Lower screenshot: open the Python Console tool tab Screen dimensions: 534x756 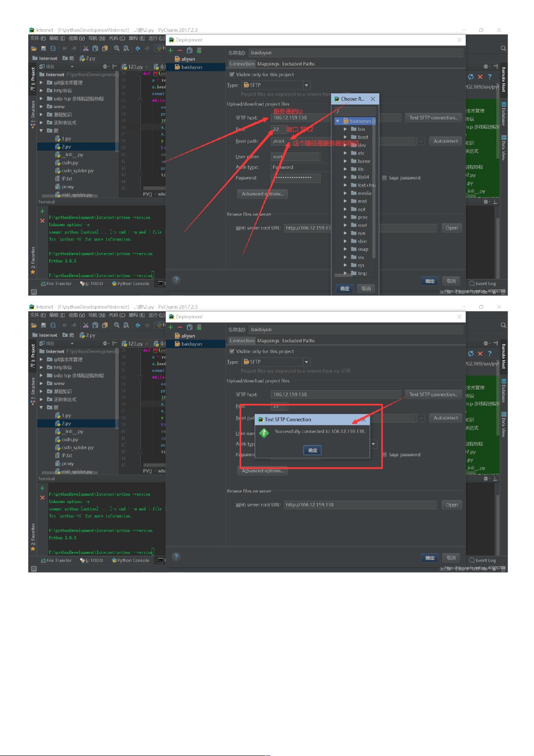130,560
